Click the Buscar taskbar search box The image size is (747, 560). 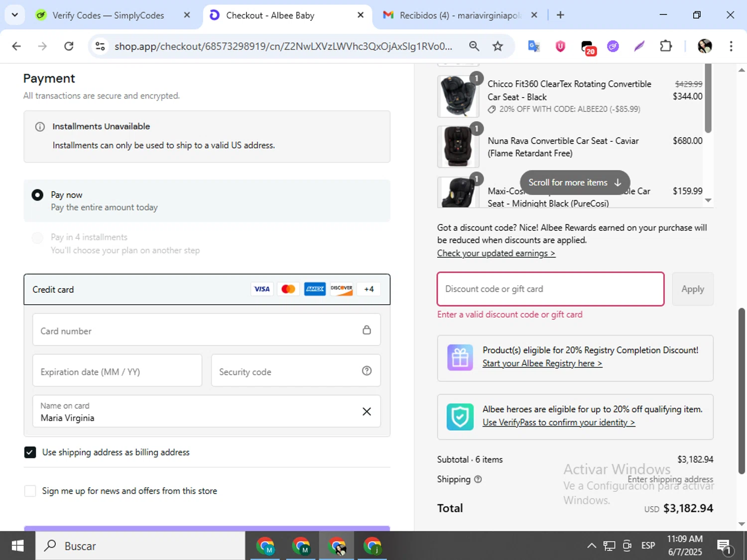pyautogui.click(x=140, y=546)
